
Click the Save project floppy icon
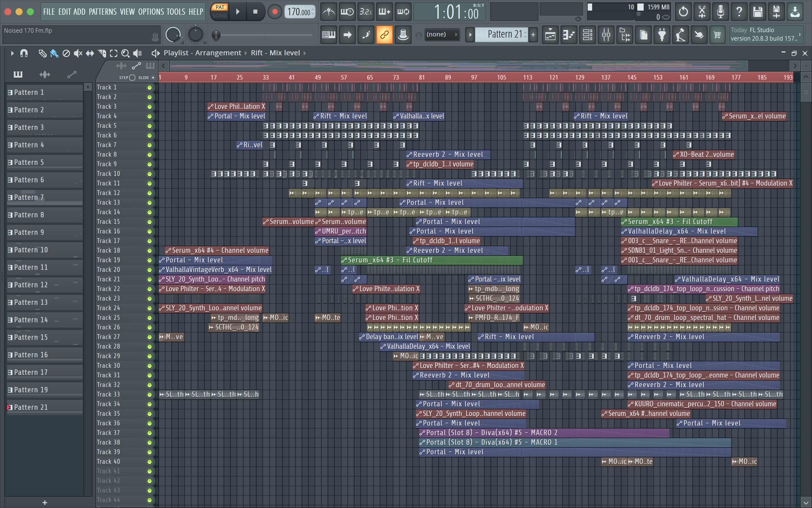(x=758, y=12)
